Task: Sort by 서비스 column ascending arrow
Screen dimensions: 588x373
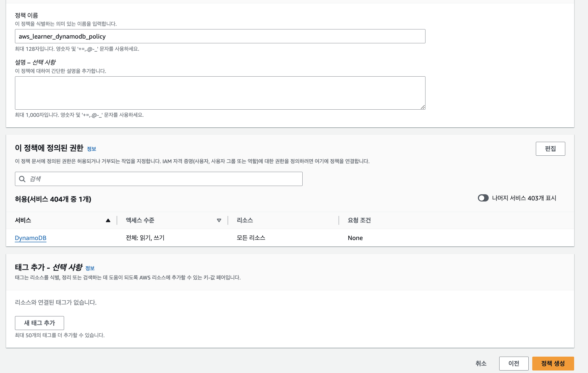Action: point(108,220)
